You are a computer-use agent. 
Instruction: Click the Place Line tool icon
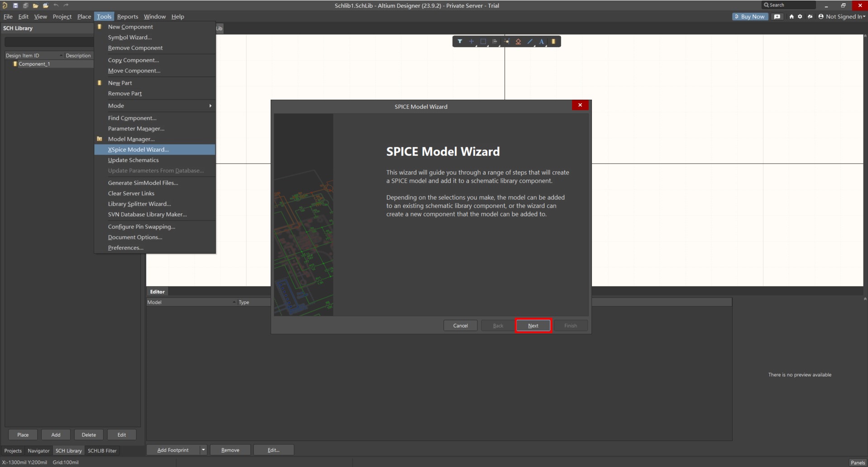coord(530,42)
